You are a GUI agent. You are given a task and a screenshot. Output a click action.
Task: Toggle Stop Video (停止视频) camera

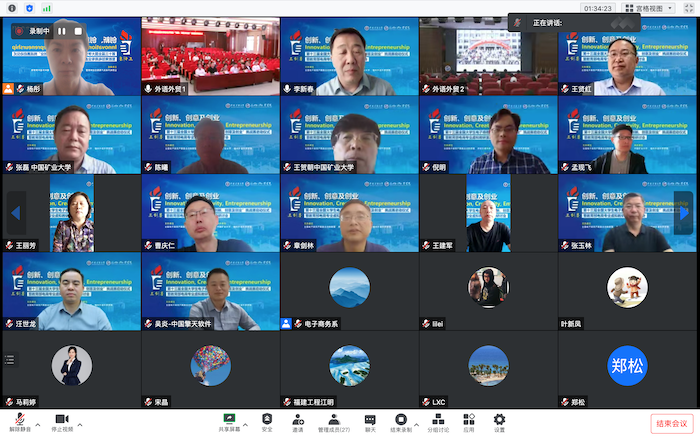pos(61,421)
